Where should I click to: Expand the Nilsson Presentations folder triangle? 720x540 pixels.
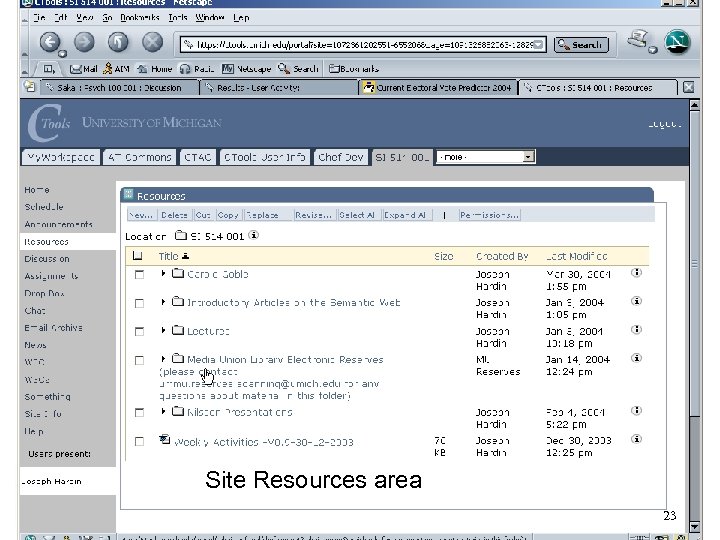coord(163,411)
